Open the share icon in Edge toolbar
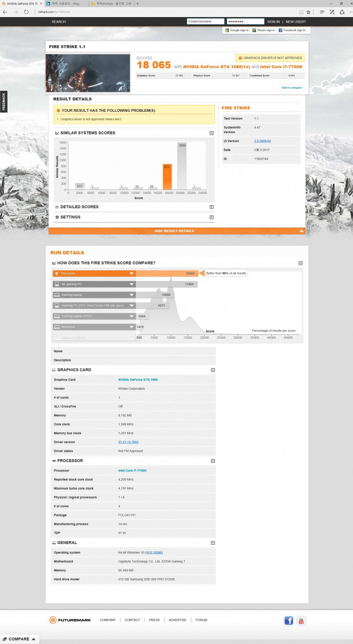The width and height of the screenshot is (353, 644). click(x=342, y=12)
